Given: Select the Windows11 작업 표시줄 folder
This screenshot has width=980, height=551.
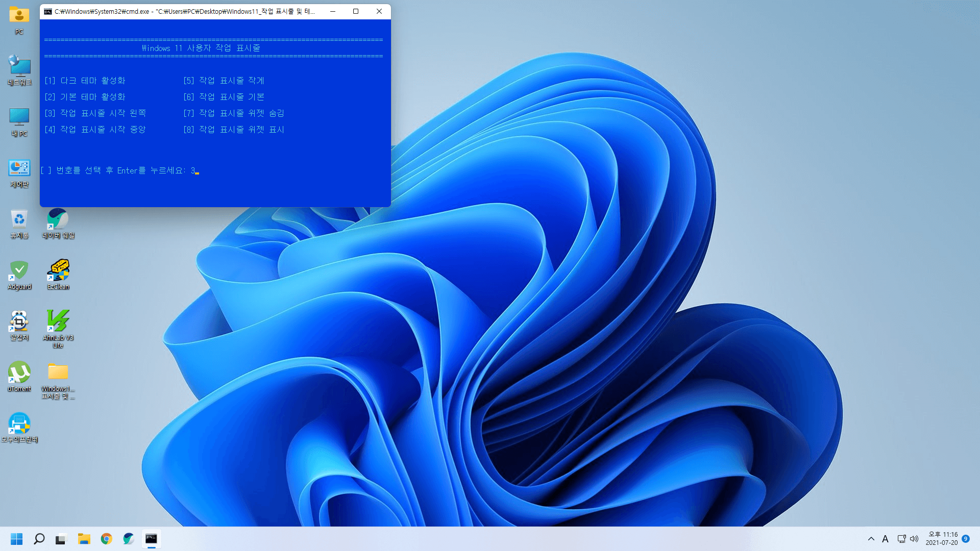Looking at the screenshot, I should point(58,380).
